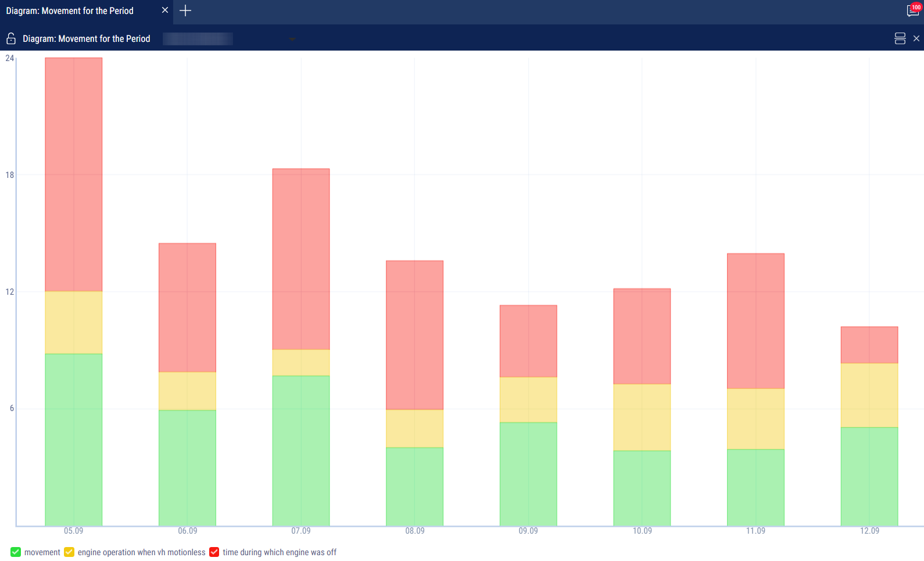Viewport: 924px width, 561px height.
Task: Click the red engine-off segment for 09.09
Action: pos(528,341)
